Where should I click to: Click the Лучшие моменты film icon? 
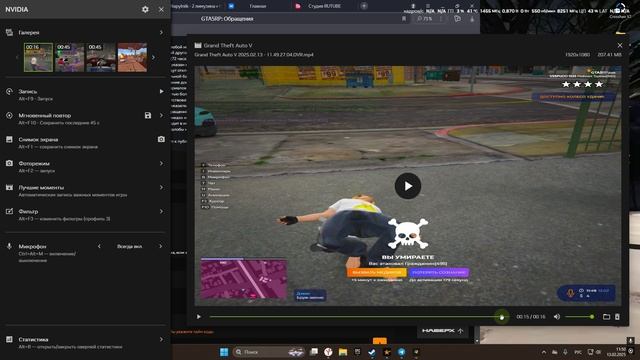pyautogui.click(x=9, y=187)
